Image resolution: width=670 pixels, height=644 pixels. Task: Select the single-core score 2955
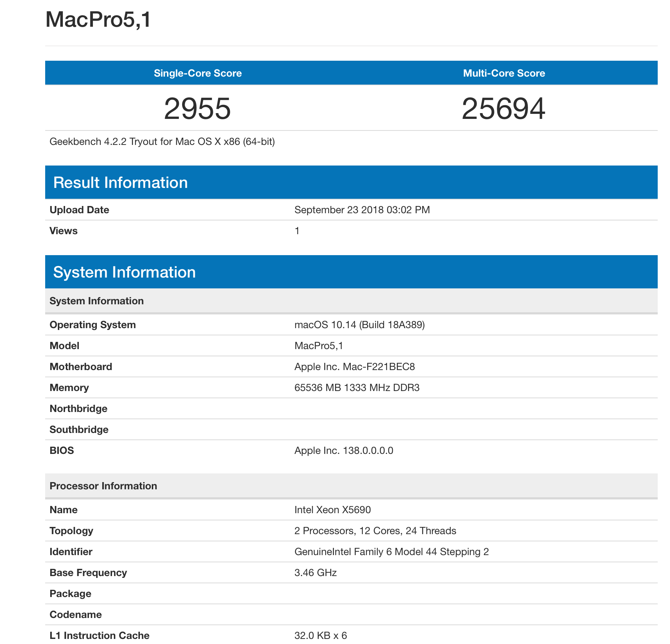tap(197, 108)
